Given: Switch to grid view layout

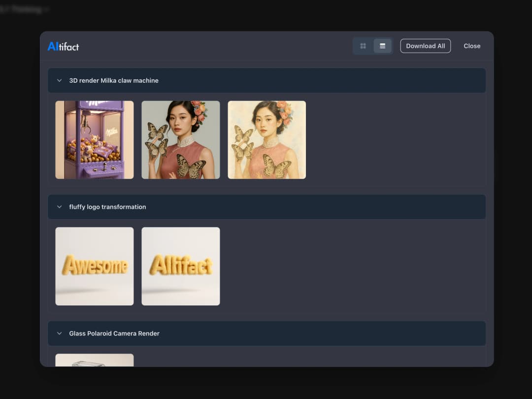Looking at the screenshot, I should (363, 46).
